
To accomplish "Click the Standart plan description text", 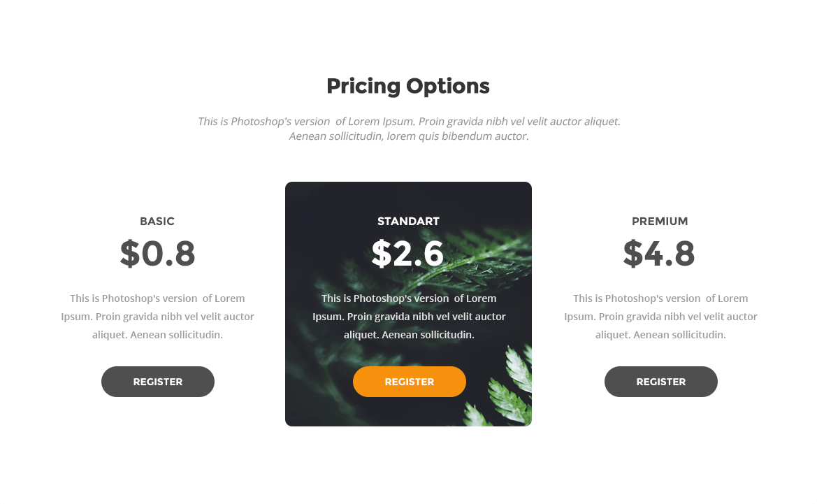I will tap(409, 317).
